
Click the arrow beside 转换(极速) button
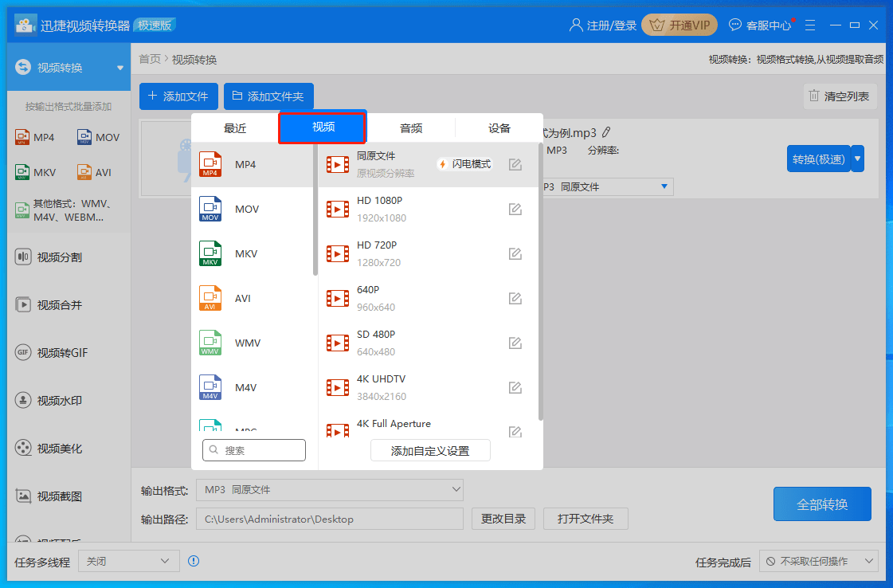point(858,159)
